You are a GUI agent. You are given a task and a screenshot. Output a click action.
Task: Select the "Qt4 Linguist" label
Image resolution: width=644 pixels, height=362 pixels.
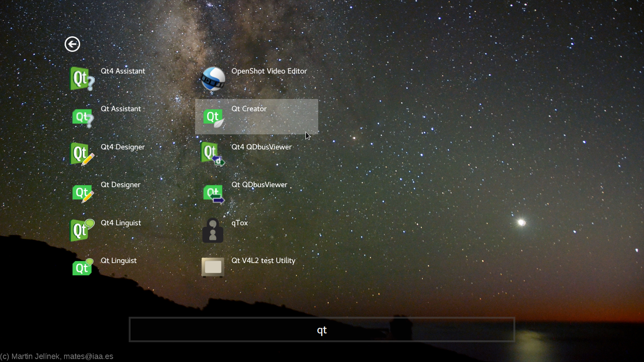coord(121,223)
